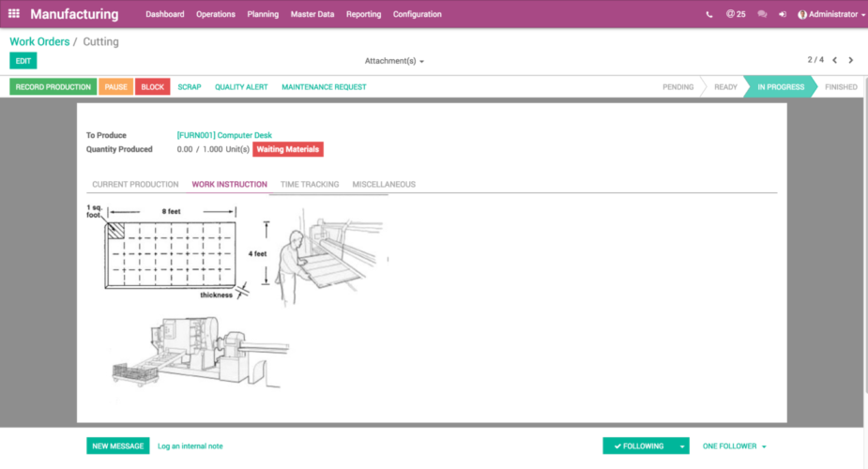Open the @ mentions inbox showing 25
The image size is (868, 469).
click(x=736, y=14)
